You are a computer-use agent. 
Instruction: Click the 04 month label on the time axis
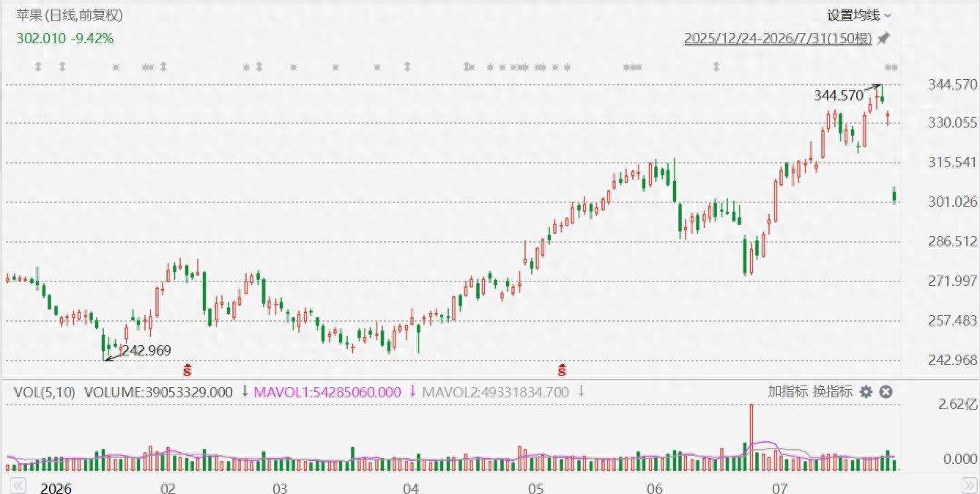pyautogui.click(x=411, y=488)
